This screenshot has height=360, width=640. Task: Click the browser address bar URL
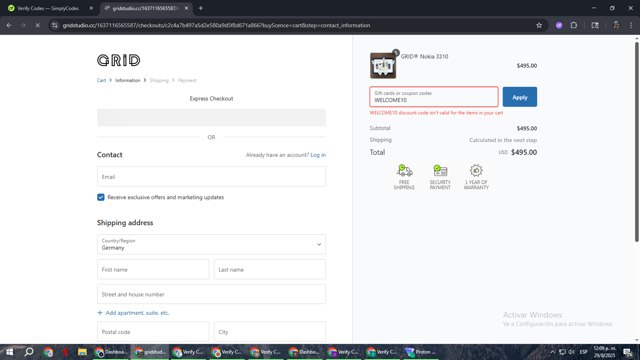pos(216,25)
